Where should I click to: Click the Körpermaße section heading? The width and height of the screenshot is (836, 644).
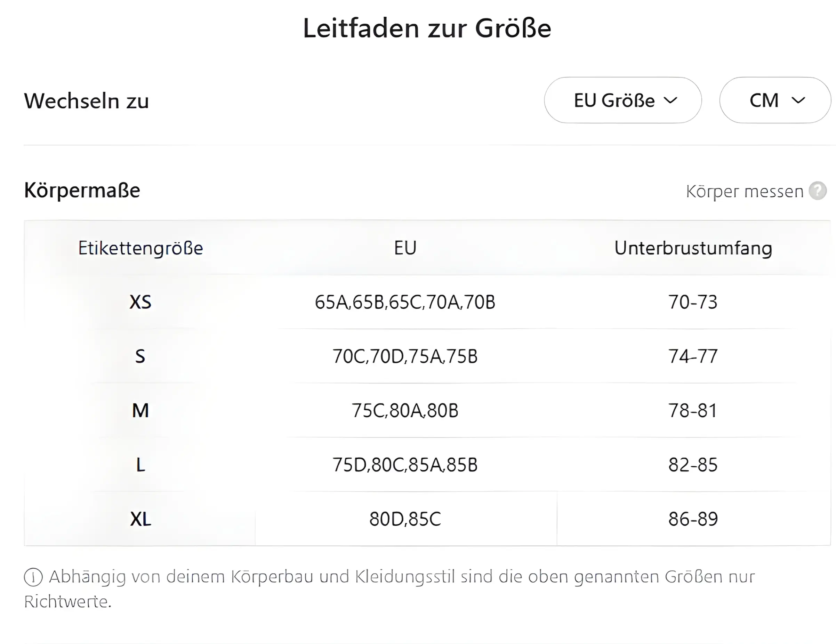coord(82,190)
